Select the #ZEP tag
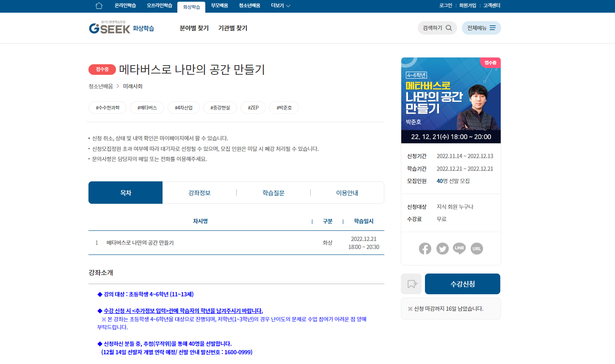Viewport: 615px width, 364px height. coord(253,108)
